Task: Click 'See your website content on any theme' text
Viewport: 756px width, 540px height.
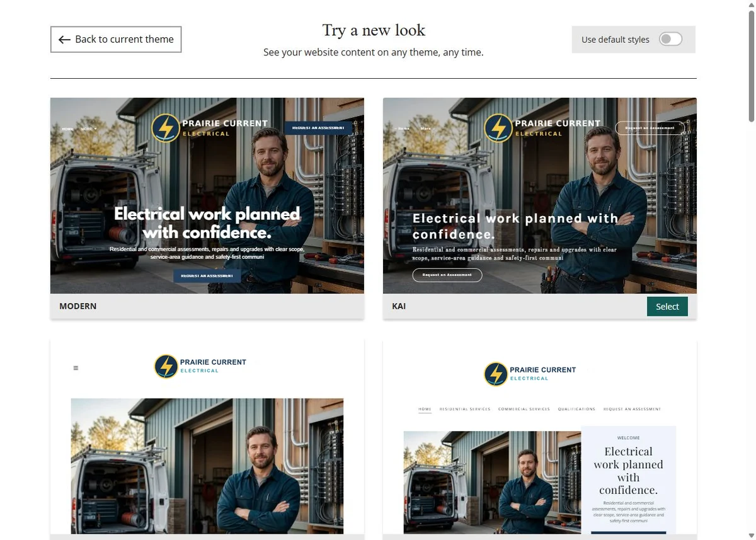Action: click(x=374, y=52)
